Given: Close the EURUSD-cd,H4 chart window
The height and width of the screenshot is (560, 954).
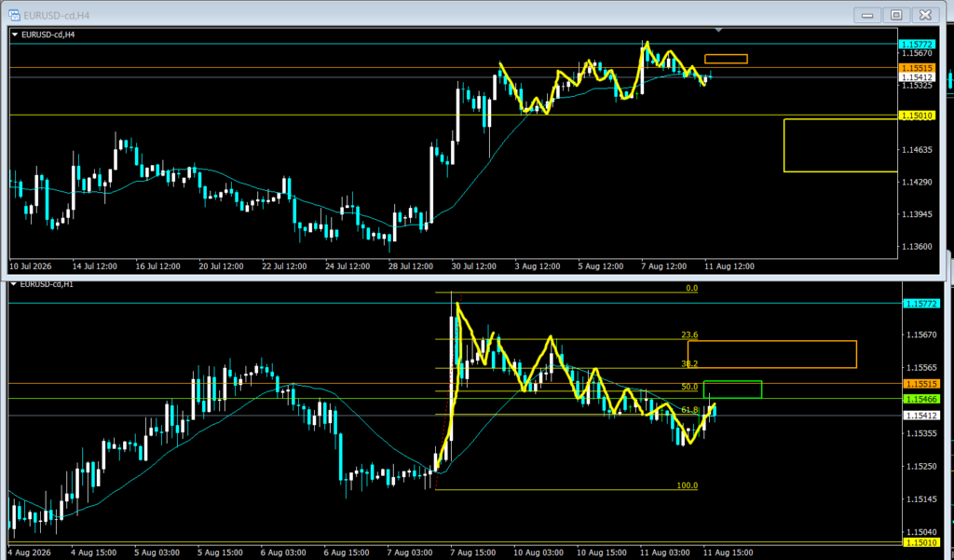Looking at the screenshot, I should click(925, 15).
